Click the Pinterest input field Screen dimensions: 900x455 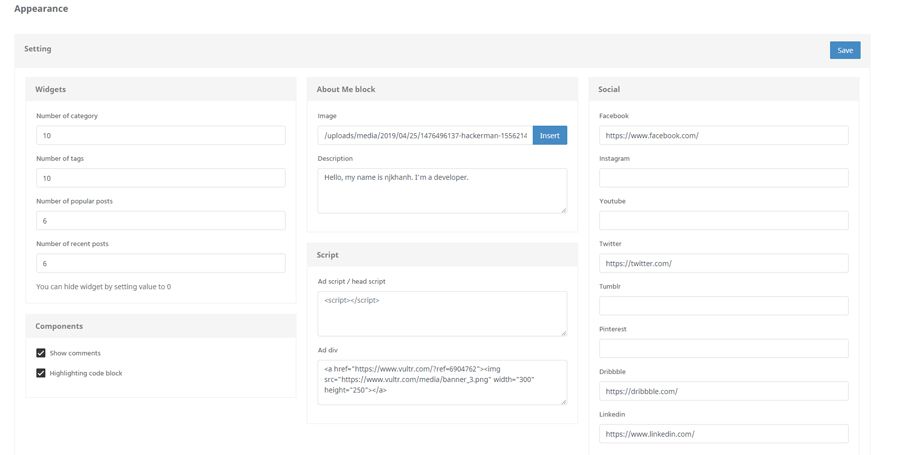coord(723,348)
